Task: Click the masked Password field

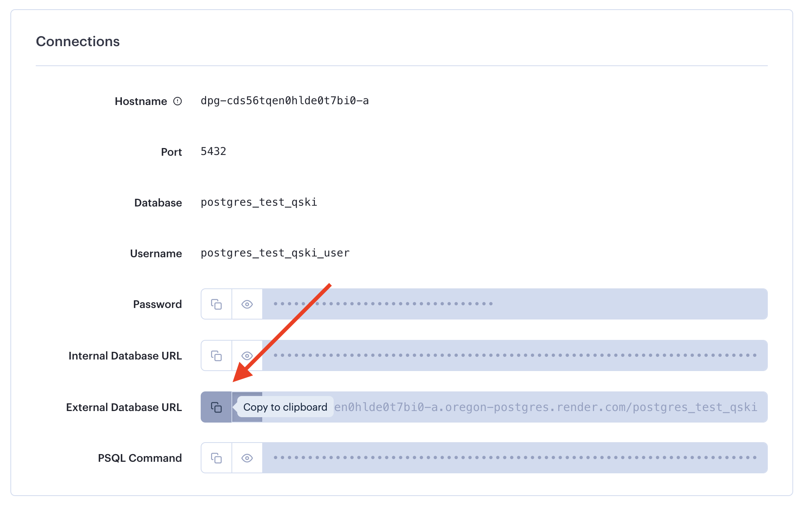Action: pyautogui.click(x=515, y=304)
